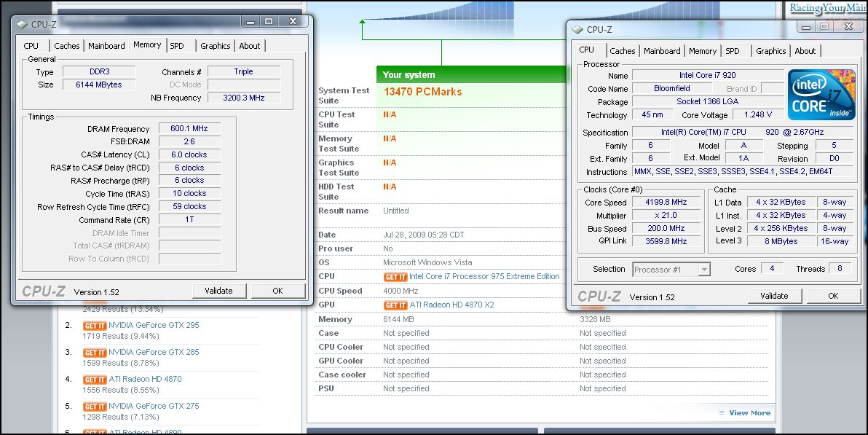
Task: Open NVIDIA GeForce GTX 285 link
Action: click(x=154, y=352)
